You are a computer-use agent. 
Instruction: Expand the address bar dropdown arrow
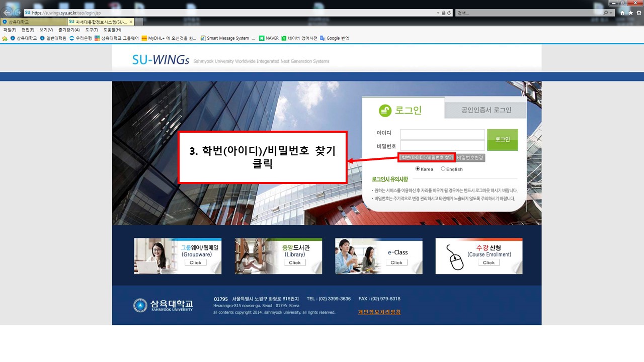(438, 13)
